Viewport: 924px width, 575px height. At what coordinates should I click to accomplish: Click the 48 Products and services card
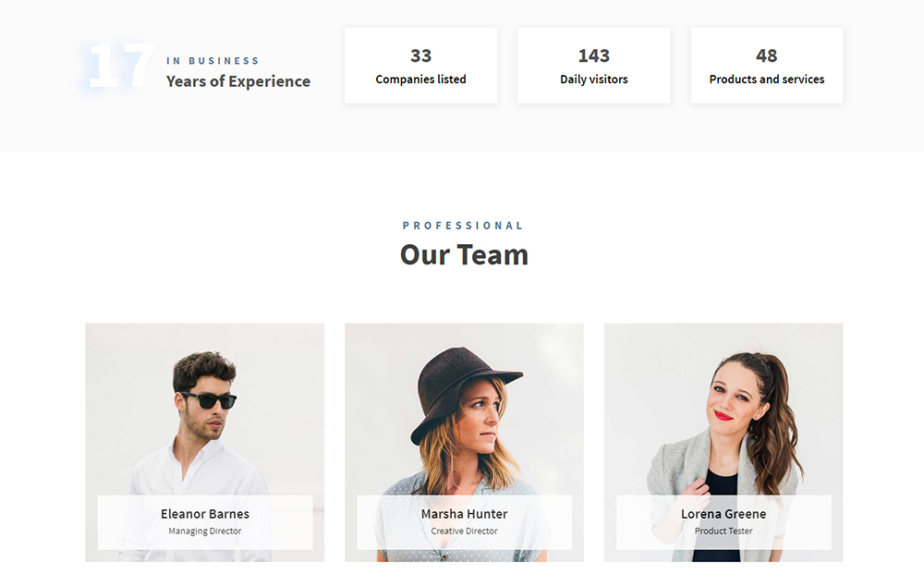click(767, 66)
